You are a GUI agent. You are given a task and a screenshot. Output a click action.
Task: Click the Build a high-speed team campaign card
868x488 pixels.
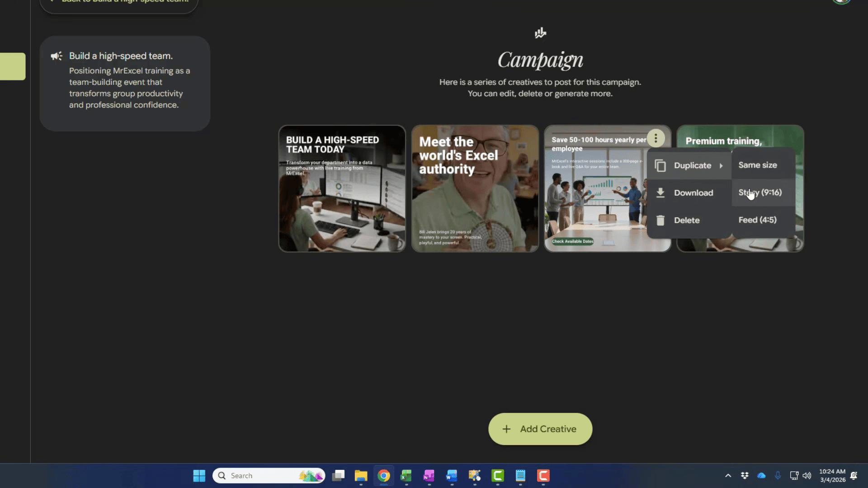tap(125, 84)
